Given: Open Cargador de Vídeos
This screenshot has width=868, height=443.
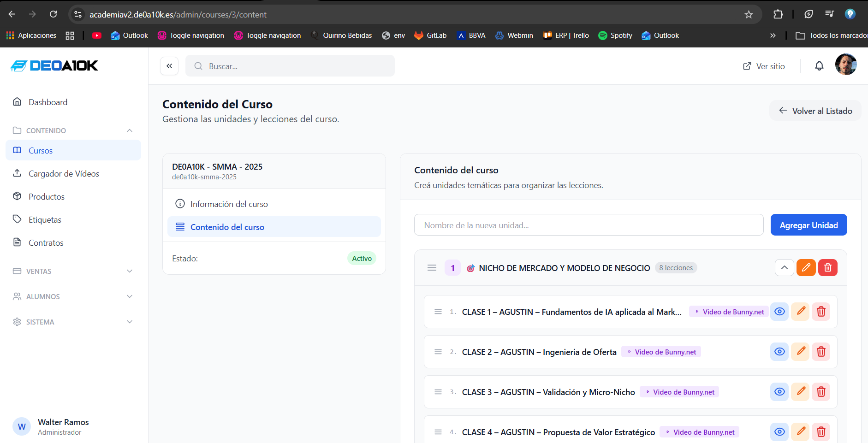Looking at the screenshot, I should (x=73, y=173).
